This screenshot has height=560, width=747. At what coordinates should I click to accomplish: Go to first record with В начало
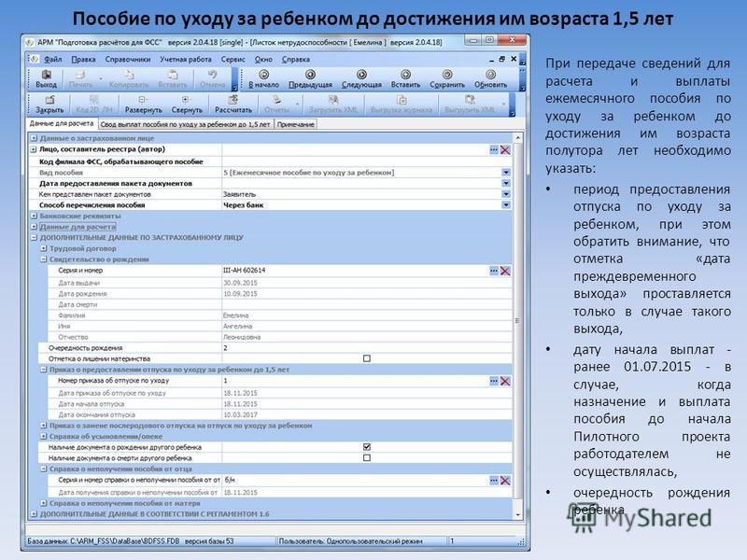(x=263, y=78)
